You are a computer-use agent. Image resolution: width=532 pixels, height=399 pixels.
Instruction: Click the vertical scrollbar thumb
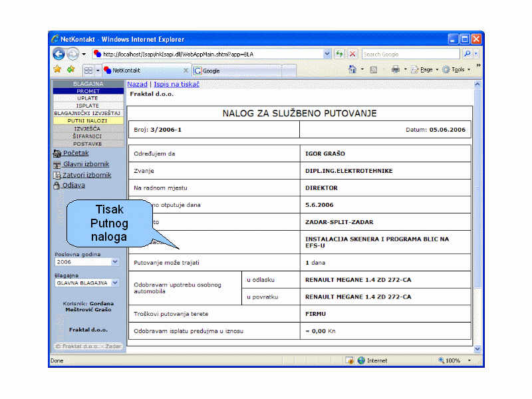coord(477,188)
